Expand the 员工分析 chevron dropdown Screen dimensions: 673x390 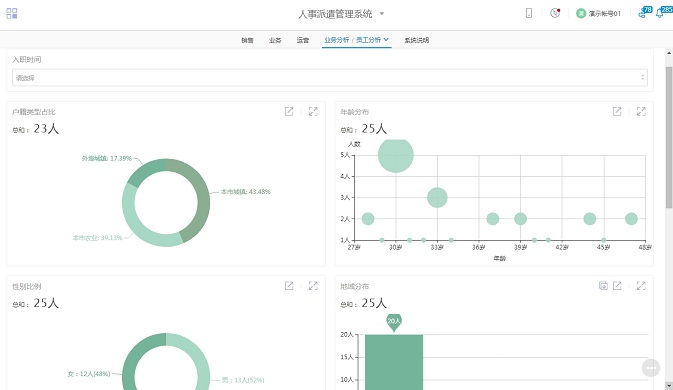(x=386, y=39)
